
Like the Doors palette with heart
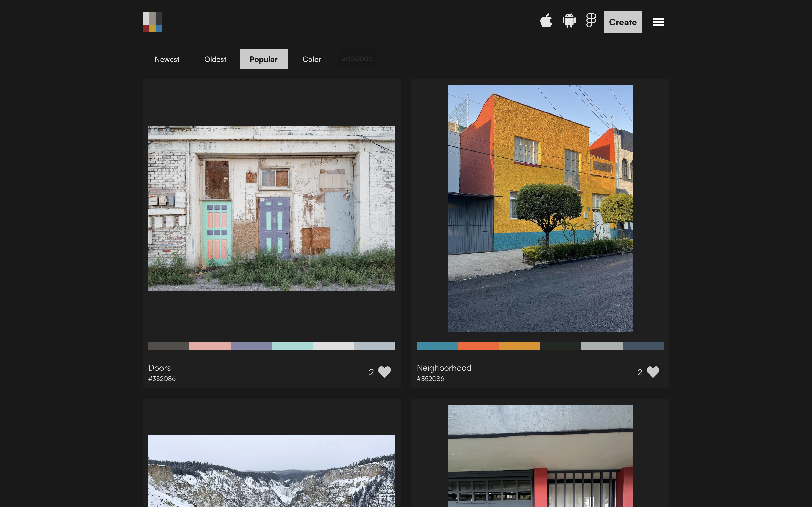pyautogui.click(x=384, y=372)
